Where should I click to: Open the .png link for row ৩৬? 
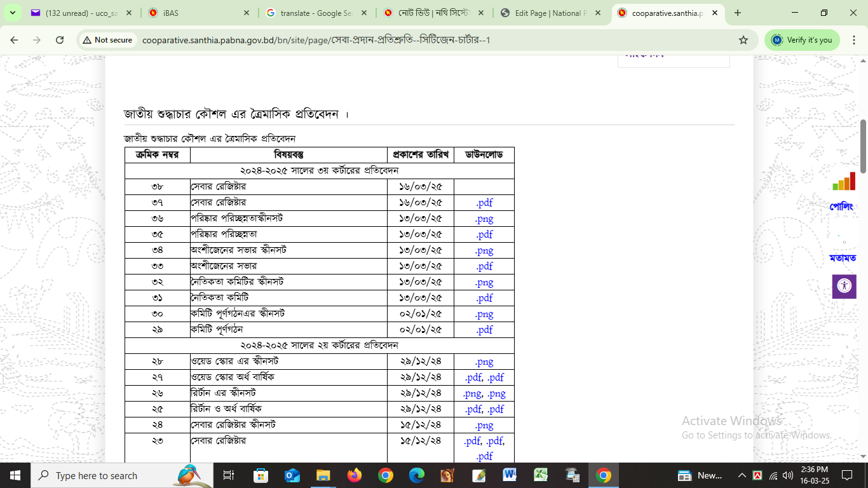[x=484, y=219]
